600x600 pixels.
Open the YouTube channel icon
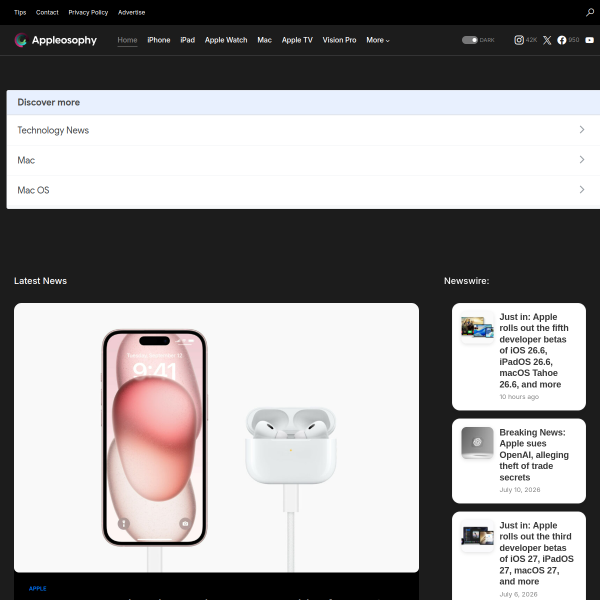(x=589, y=40)
